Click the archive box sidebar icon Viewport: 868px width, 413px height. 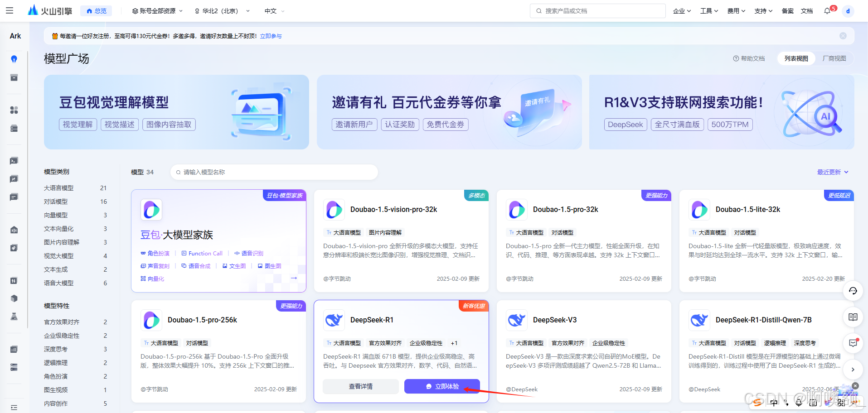[14, 78]
